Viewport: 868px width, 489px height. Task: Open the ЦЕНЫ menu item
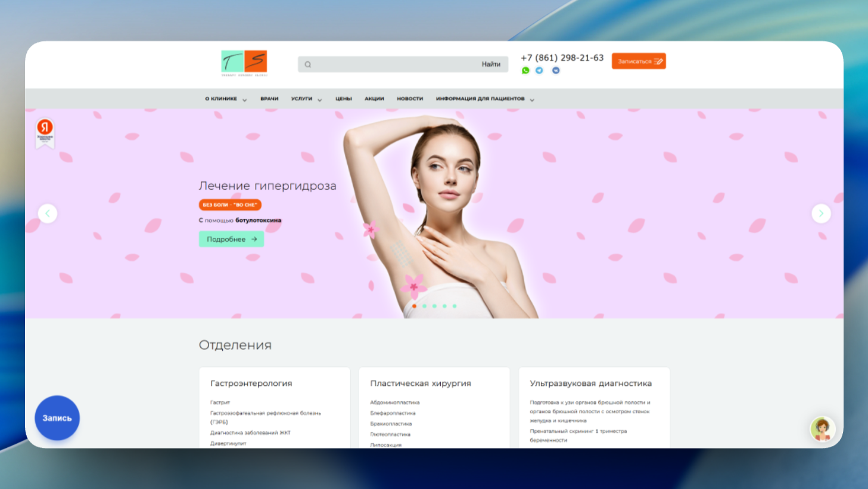pyautogui.click(x=344, y=99)
